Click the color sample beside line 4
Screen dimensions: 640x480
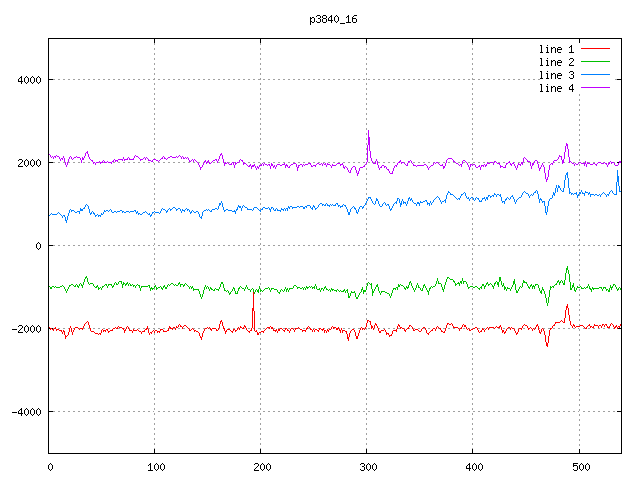coord(595,89)
